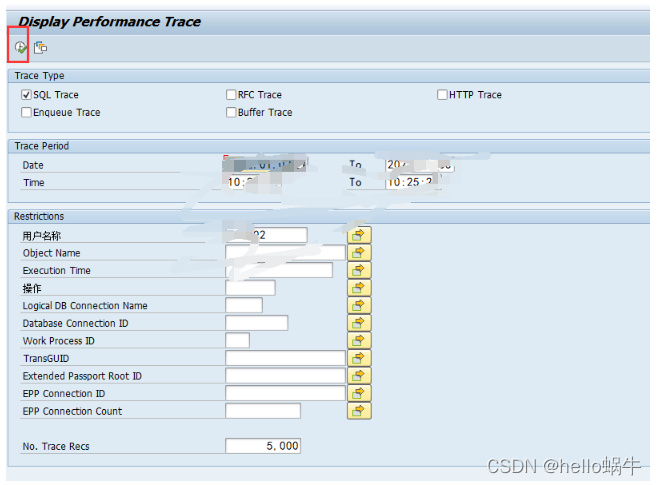Viewport: 657px width, 485px height.
Task: Open multiple selection for Database Connection ID
Action: 359,323
